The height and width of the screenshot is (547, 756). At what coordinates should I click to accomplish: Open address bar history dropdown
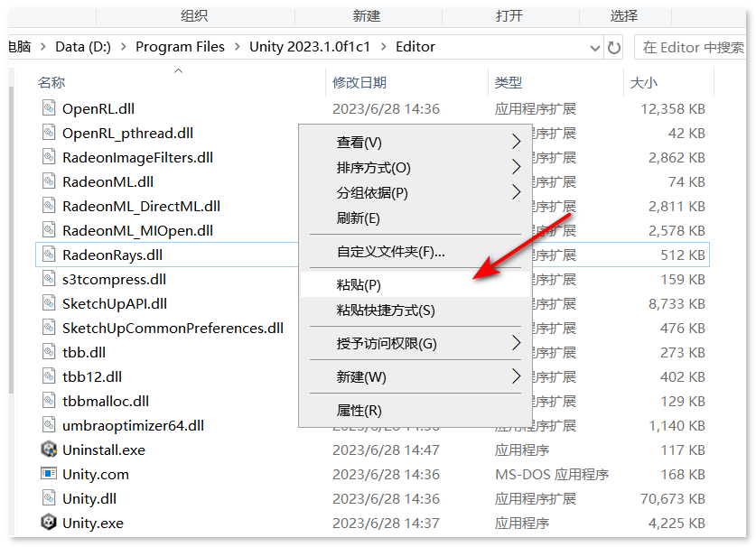point(595,48)
